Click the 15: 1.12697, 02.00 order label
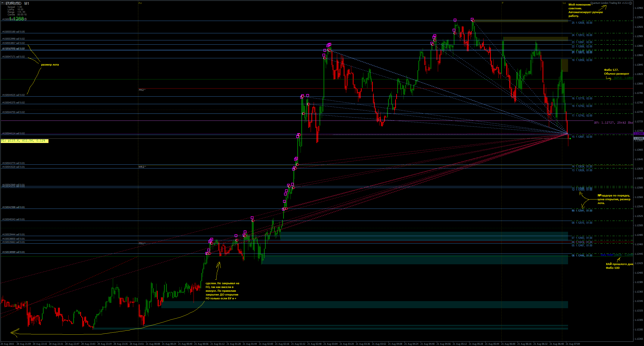The width and height of the screenshot is (644, 346). tap(582, 137)
